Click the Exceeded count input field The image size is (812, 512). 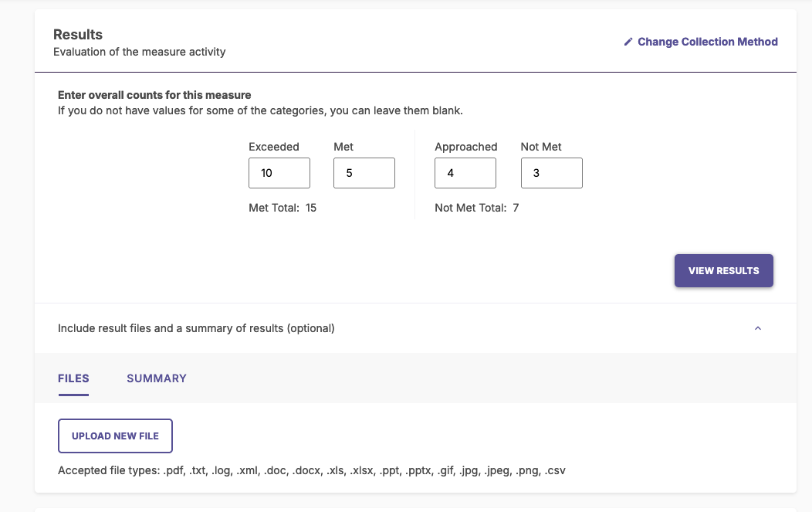coord(279,173)
